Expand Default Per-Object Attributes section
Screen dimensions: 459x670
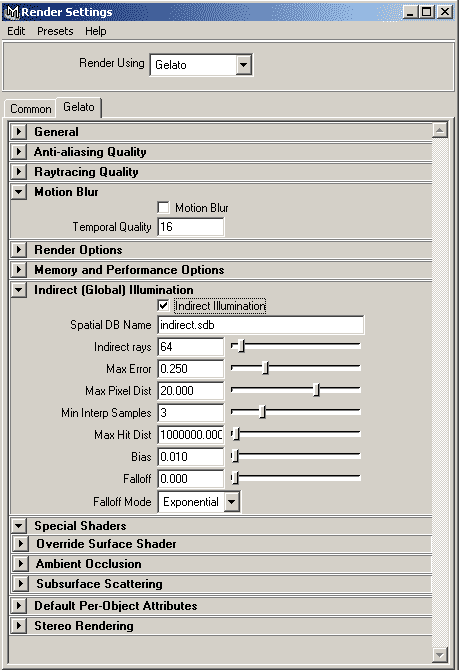18,605
